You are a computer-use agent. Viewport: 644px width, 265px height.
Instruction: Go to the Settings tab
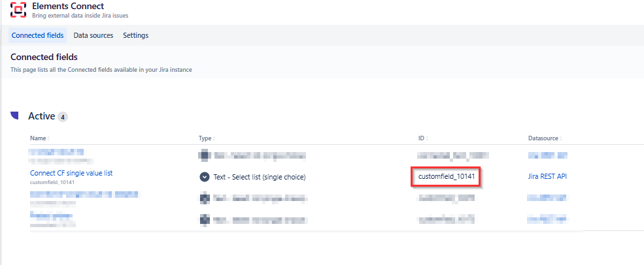click(135, 35)
